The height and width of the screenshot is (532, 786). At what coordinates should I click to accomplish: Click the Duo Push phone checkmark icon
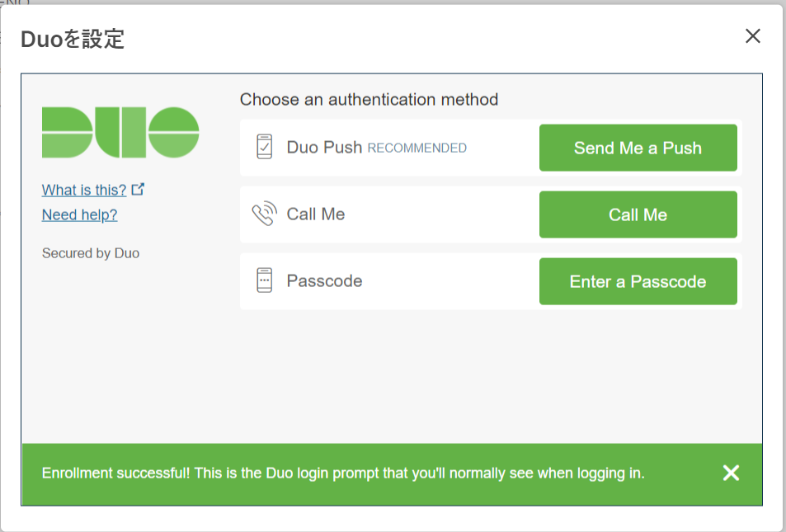tap(264, 148)
